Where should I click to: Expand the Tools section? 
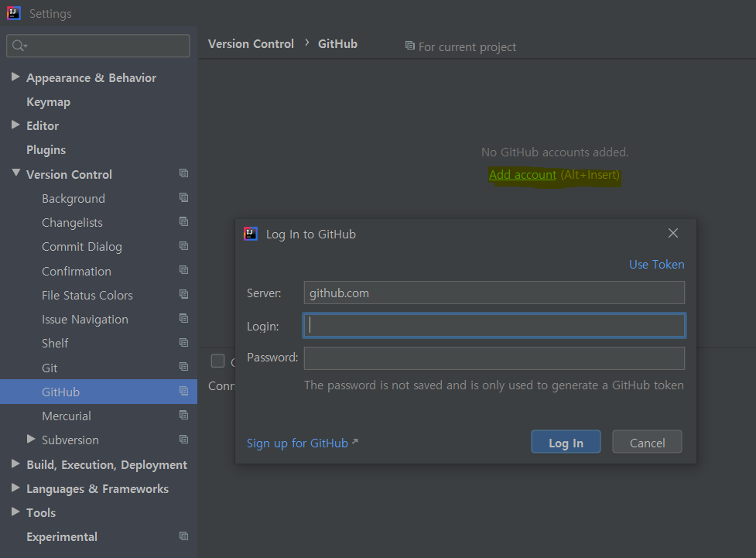pyautogui.click(x=15, y=512)
